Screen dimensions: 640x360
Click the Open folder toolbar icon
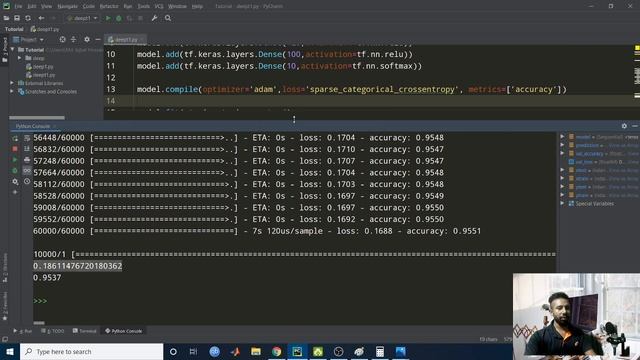pyautogui.click(x=6, y=18)
